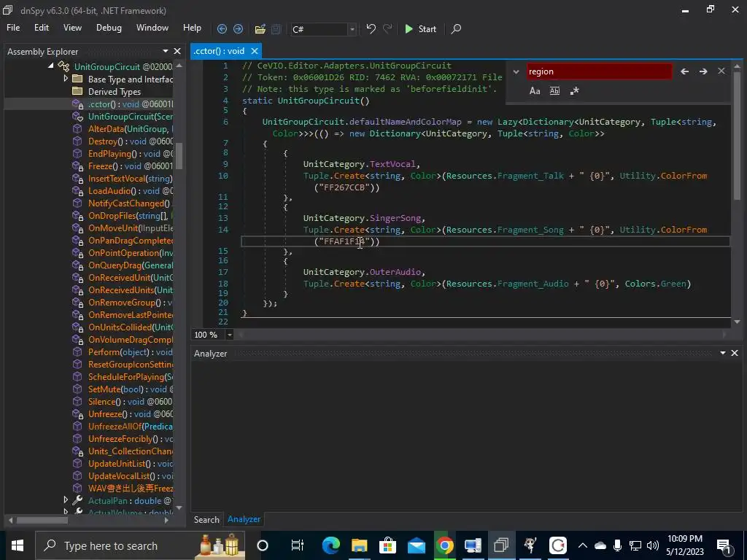Switch to the Search bottom tab
The height and width of the screenshot is (560, 747).
coord(206,519)
